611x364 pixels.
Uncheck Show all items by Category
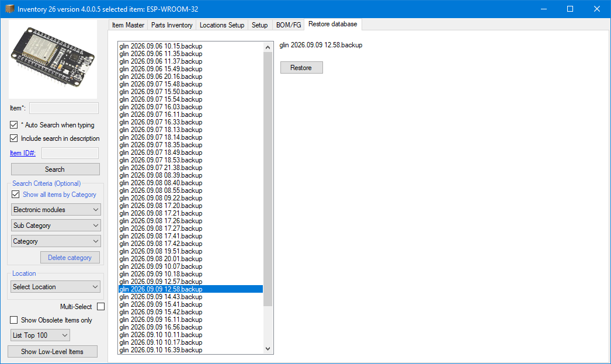pos(16,195)
